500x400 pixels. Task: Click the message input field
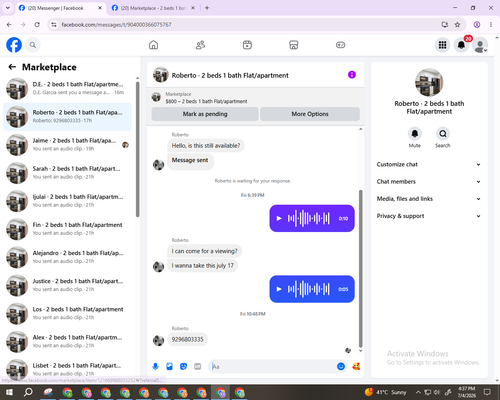273,367
